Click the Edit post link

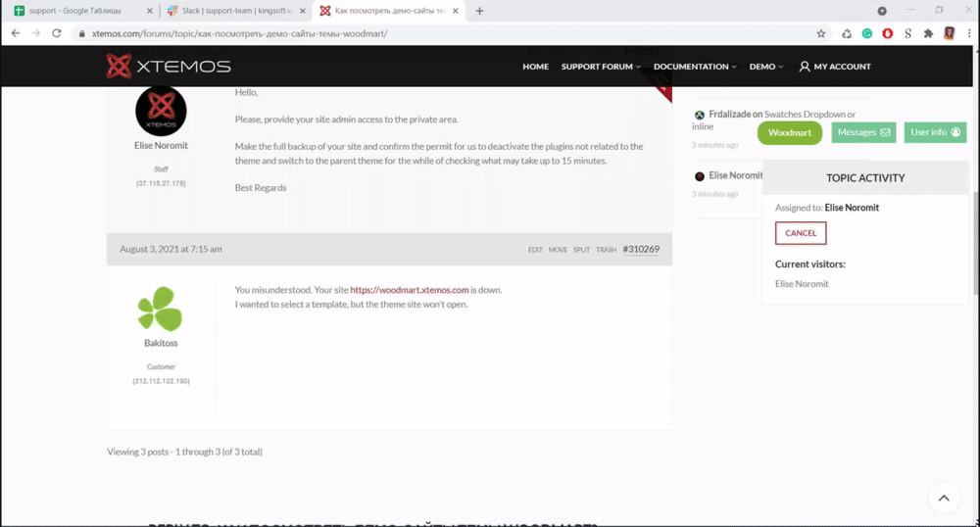tap(535, 250)
